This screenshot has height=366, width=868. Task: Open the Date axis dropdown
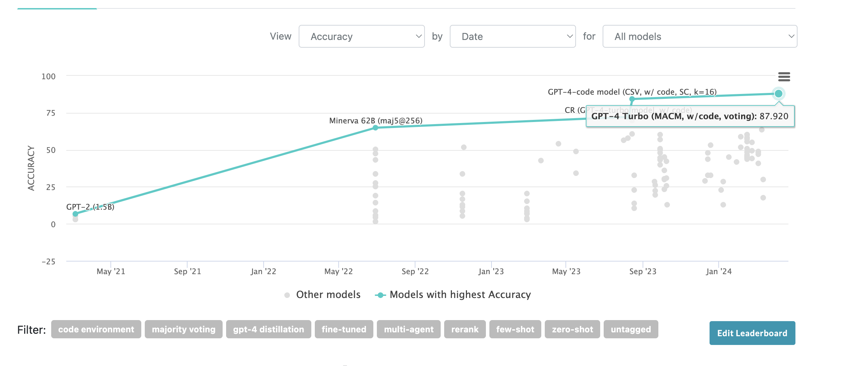(513, 36)
